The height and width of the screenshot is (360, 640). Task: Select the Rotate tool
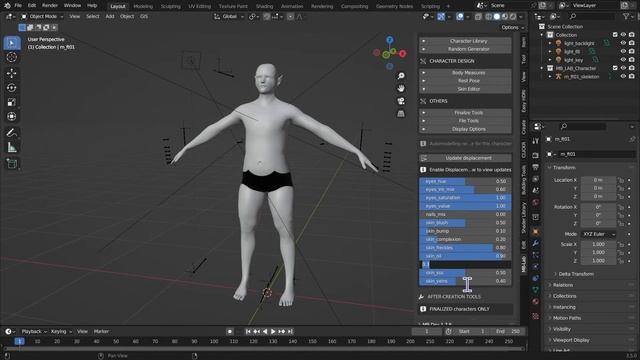pyautogui.click(x=12, y=87)
